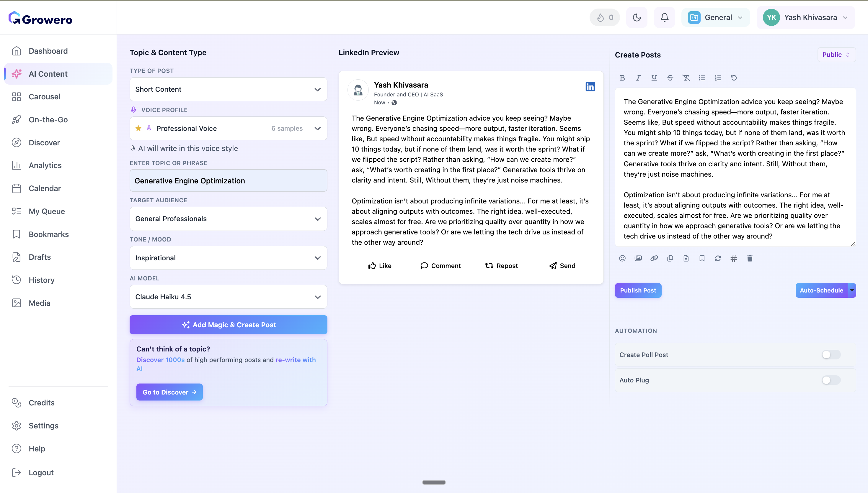This screenshot has height=493, width=868.
Task: Turn on Auto Plug automation
Action: click(831, 380)
